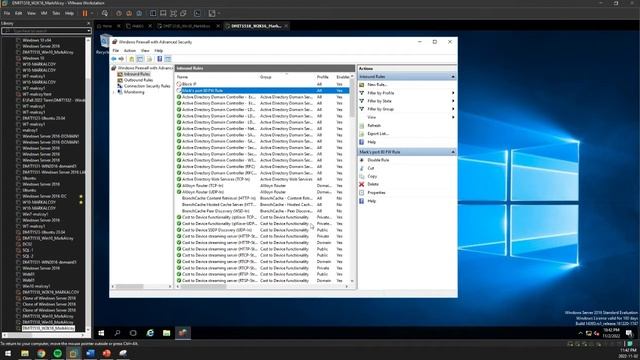This screenshot has width=640, height=360.
Task: Open the snapshot manager icon in VMware toolbar
Action: 139,13
